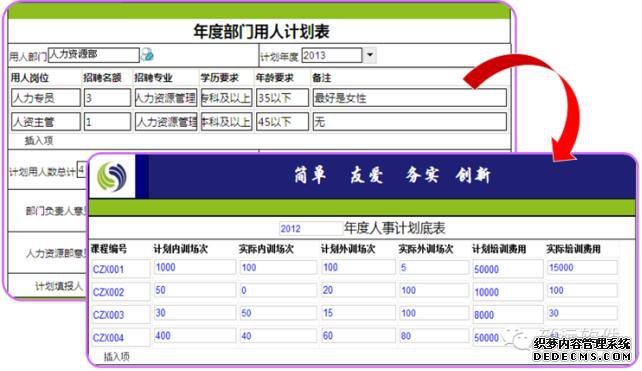Click the CZX002 course code field
Viewport: 642px width, 371px height.
pyautogui.click(x=121, y=292)
